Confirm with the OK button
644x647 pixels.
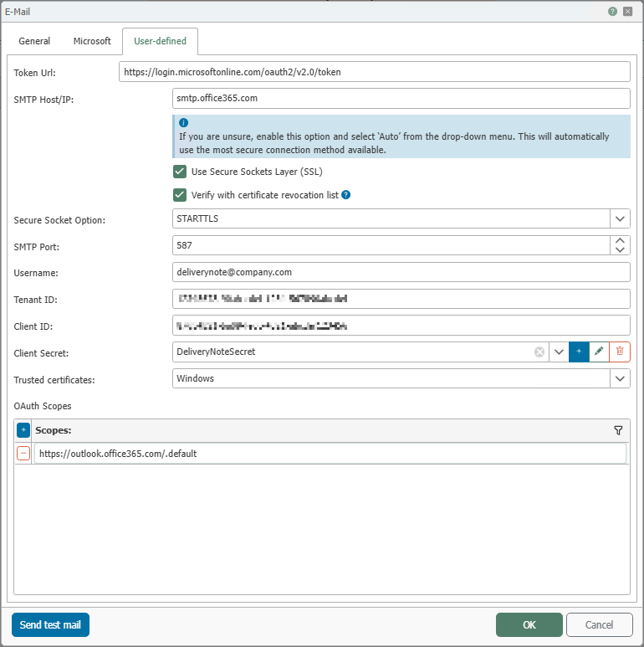click(529, 624)
